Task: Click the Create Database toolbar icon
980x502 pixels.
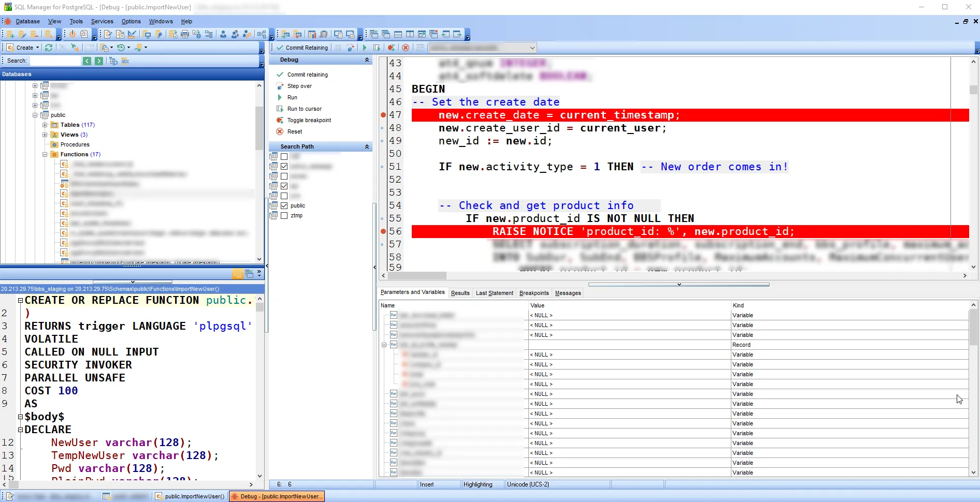Action: tap(10, 34)
